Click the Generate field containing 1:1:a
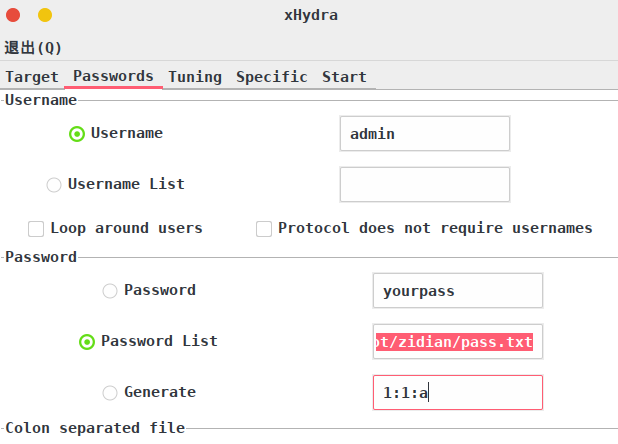This screenshot has width=618, height=444. [x=458, y=392]
